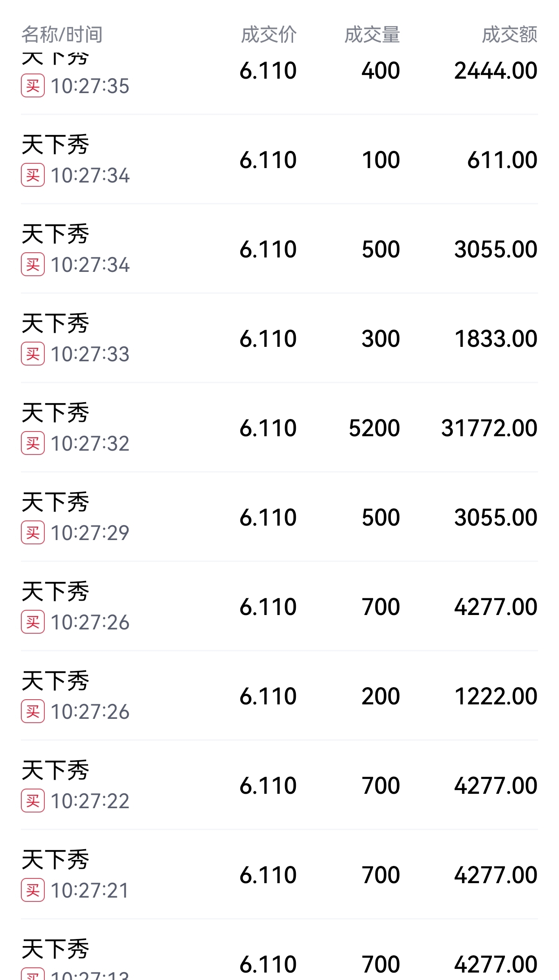The height and width of the screenshot is (980, 559).
Task: Select the 成交量 column header
Action: 372,34
